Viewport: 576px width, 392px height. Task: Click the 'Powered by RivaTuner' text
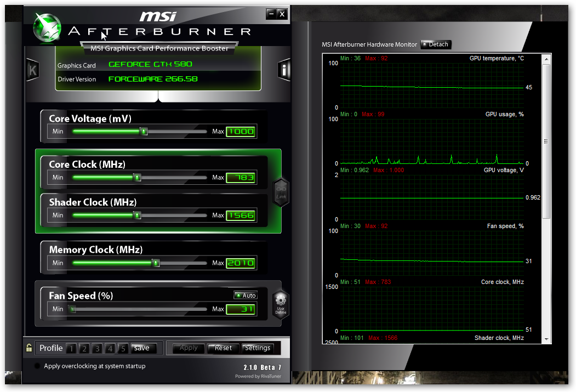(x=258, y=376)
